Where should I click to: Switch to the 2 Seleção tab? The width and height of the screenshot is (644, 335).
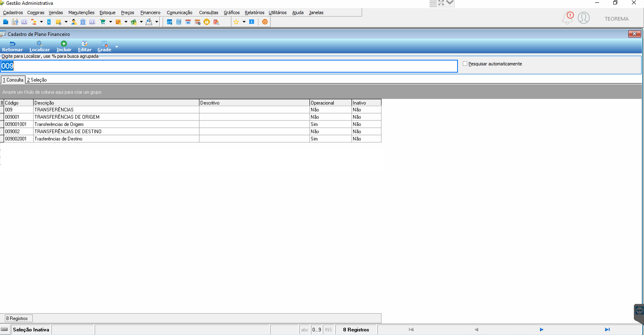point(37,80)
